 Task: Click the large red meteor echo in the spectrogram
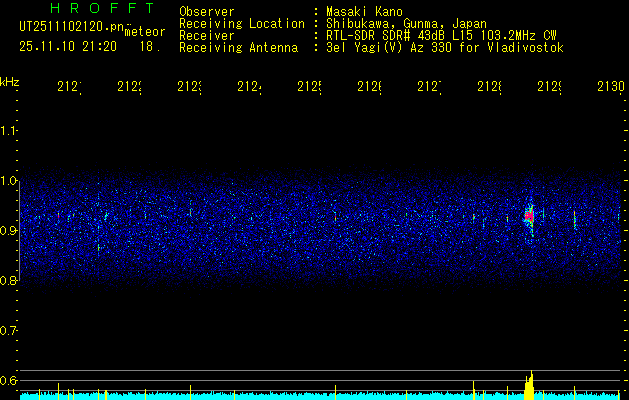[529, 217]
